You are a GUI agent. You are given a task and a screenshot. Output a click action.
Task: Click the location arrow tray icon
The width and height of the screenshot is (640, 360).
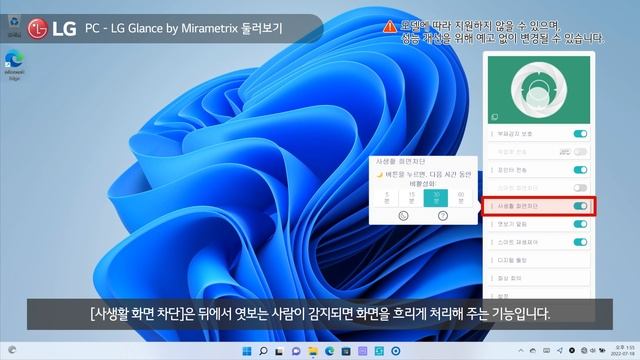click(x=560, y=351)
